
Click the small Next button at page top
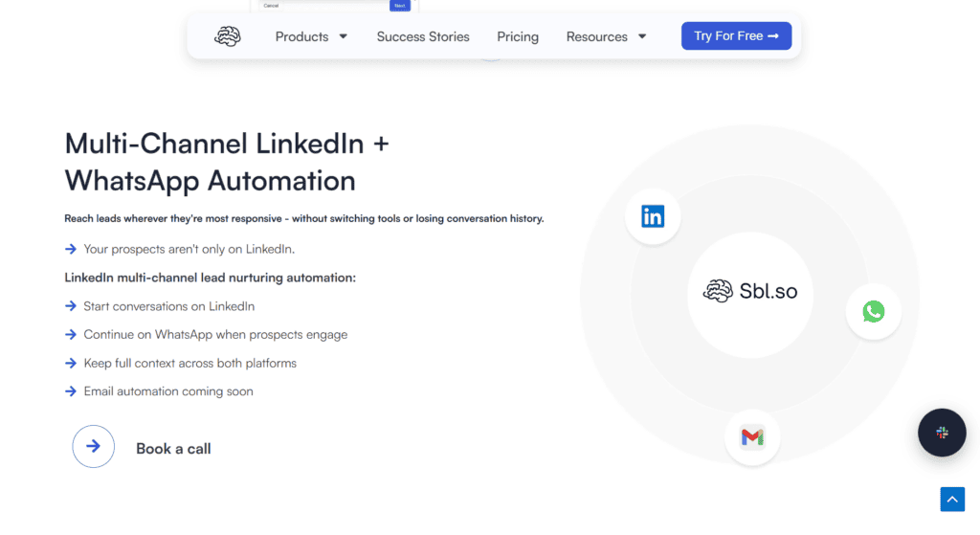(400, 6)
